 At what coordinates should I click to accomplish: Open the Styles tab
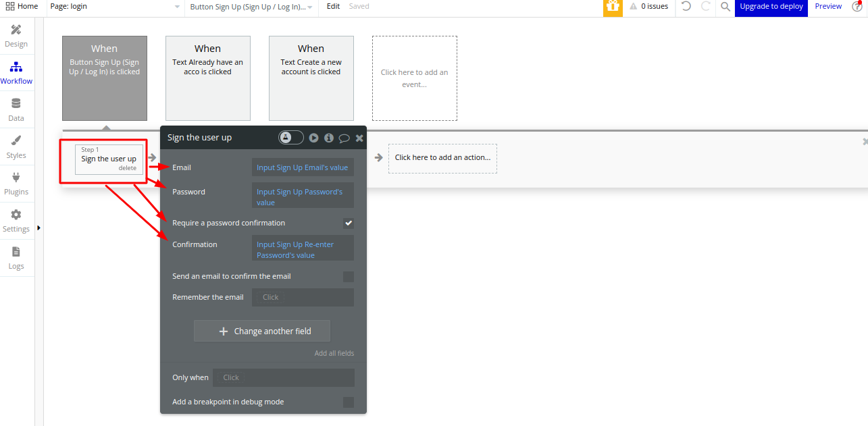16,147
